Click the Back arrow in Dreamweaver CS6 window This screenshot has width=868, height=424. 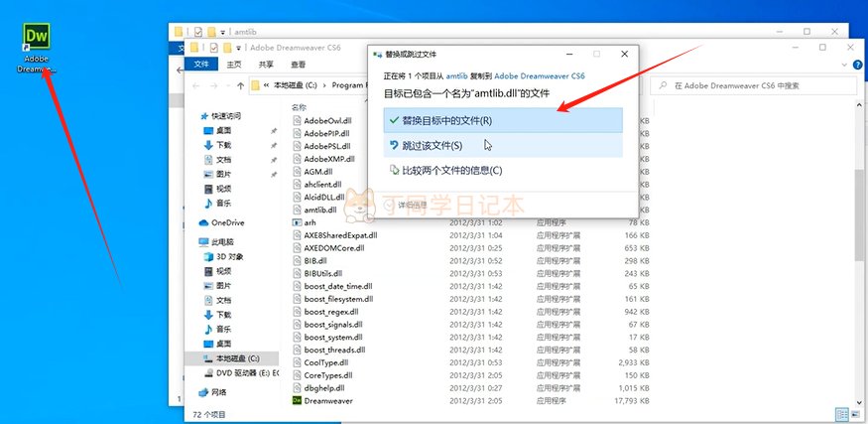pos(196,86)
